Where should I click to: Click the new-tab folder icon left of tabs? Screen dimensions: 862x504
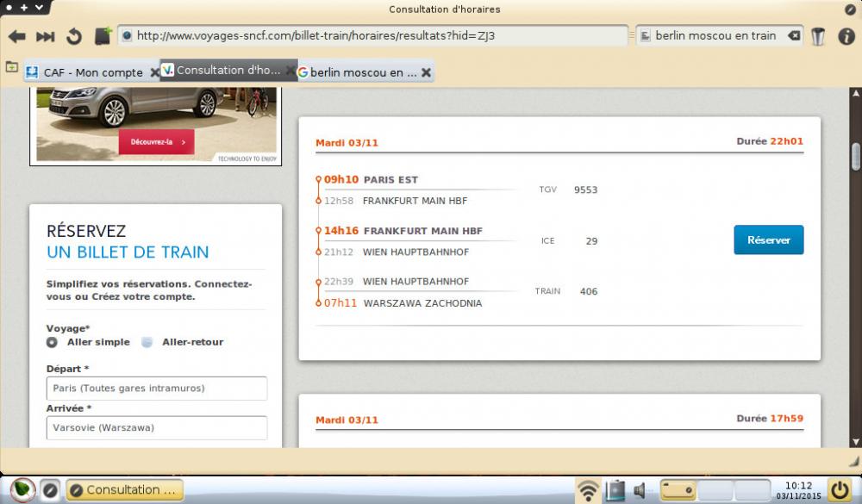(11, 67)
